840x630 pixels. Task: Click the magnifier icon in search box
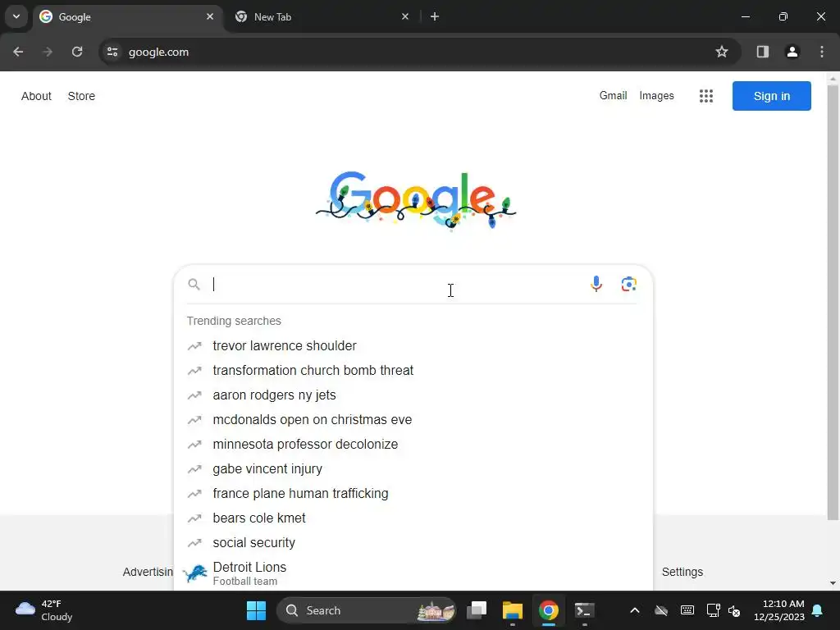(194, 285)
